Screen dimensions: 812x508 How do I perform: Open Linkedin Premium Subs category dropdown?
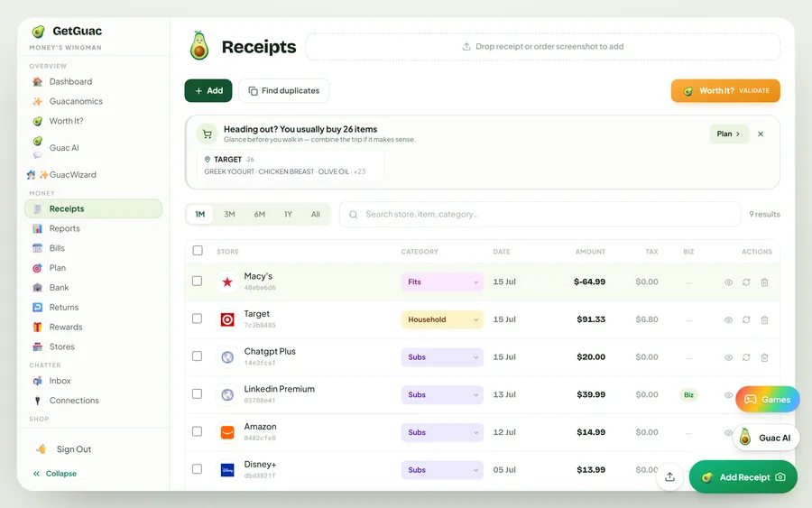tap(442, 394)
